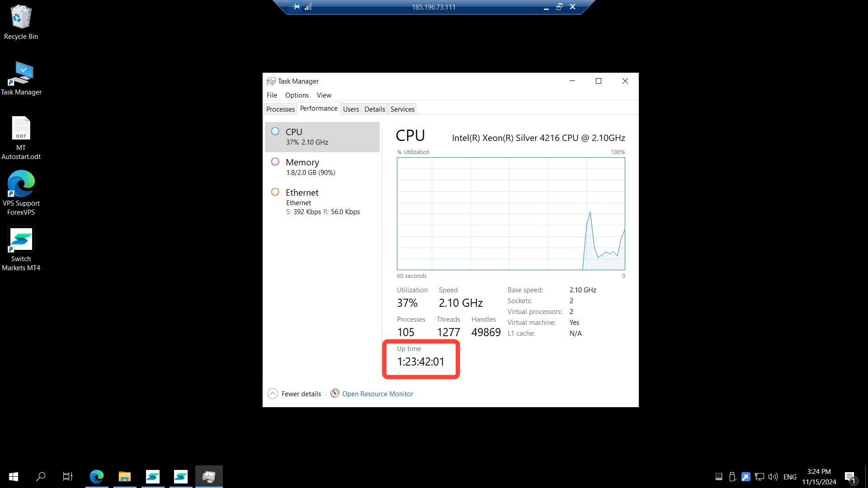Screen dimensions: 868x488
Task: Click the blue arrow tray icon
Action: pyautogui.click(x=745, y=477)
